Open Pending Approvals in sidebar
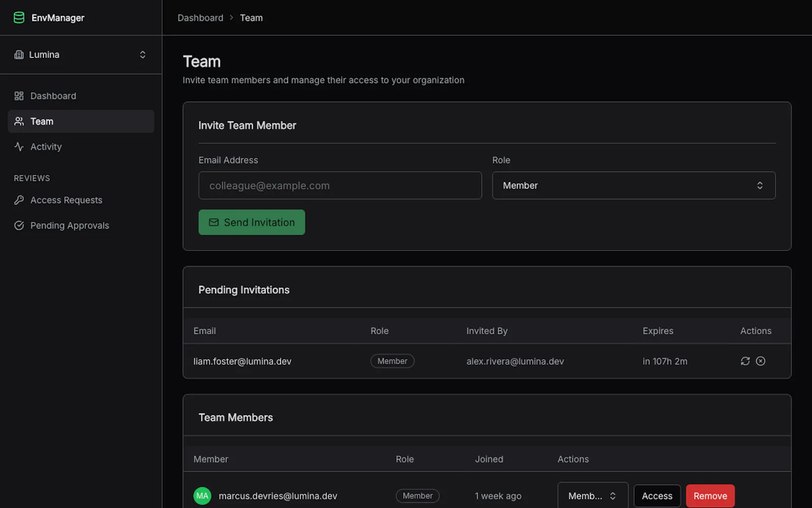812x508 pixels. pyautogui.click(x=81, y=226)
